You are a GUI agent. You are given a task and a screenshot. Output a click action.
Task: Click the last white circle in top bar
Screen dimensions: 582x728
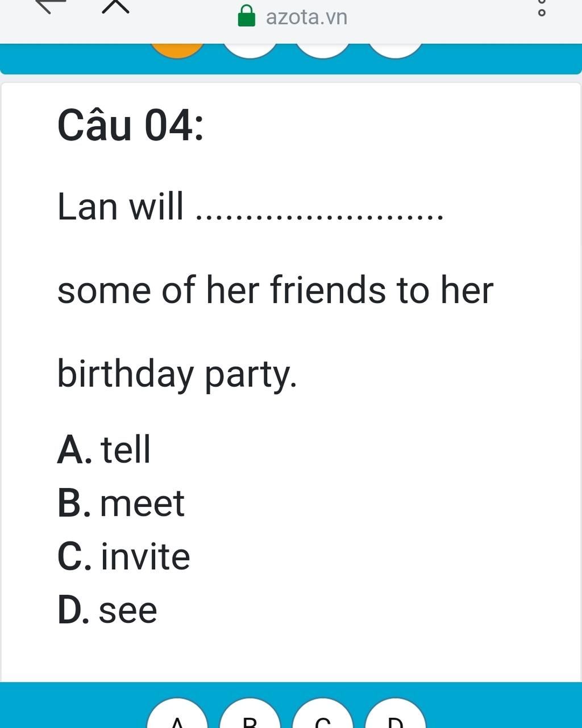coord(395,50)
